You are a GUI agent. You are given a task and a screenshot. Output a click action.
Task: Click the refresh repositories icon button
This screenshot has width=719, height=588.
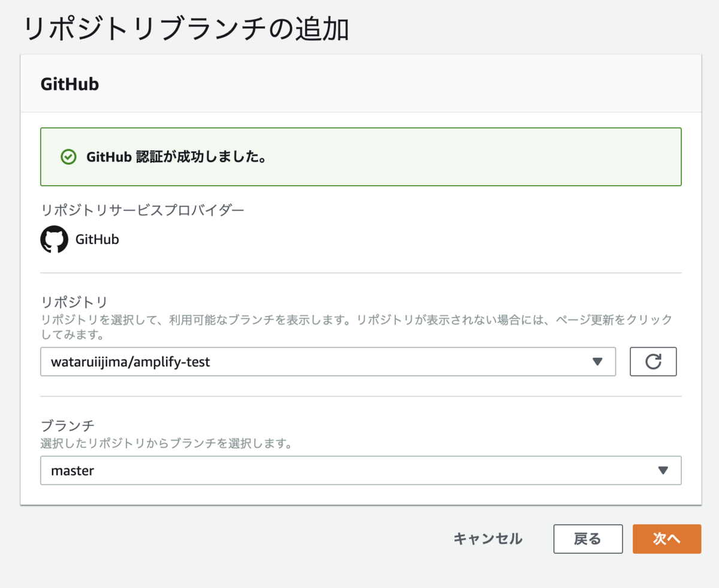[x=653, y=361]
